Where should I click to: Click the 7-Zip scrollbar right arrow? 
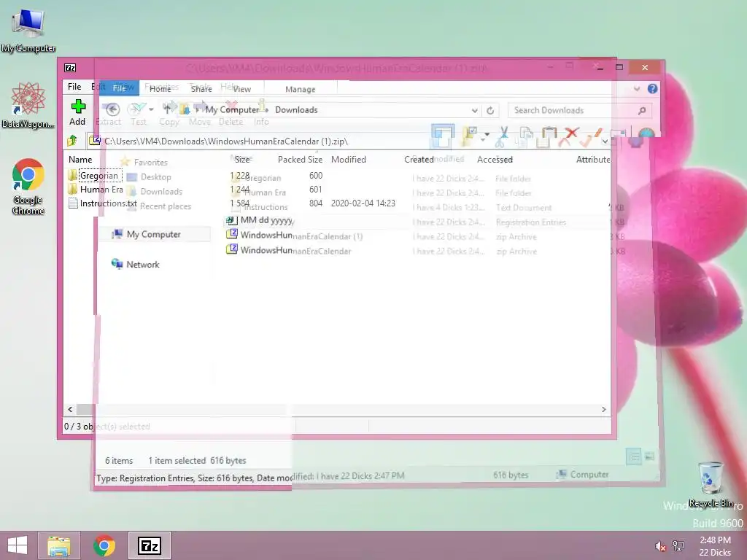[603, 410]
